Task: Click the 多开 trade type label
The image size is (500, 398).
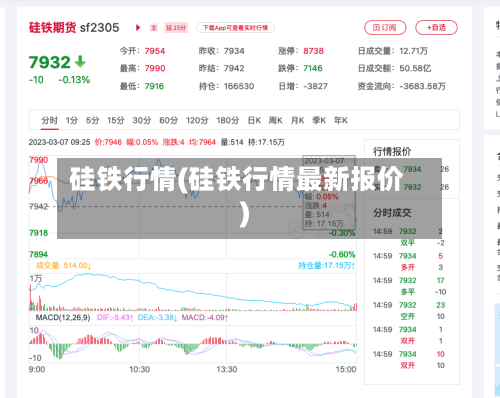Action: (408, 267)
